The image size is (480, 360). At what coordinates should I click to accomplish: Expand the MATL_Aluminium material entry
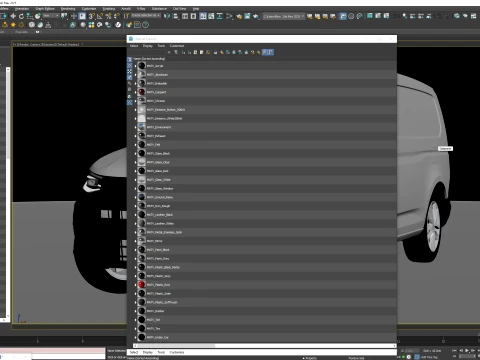point(136,75)
